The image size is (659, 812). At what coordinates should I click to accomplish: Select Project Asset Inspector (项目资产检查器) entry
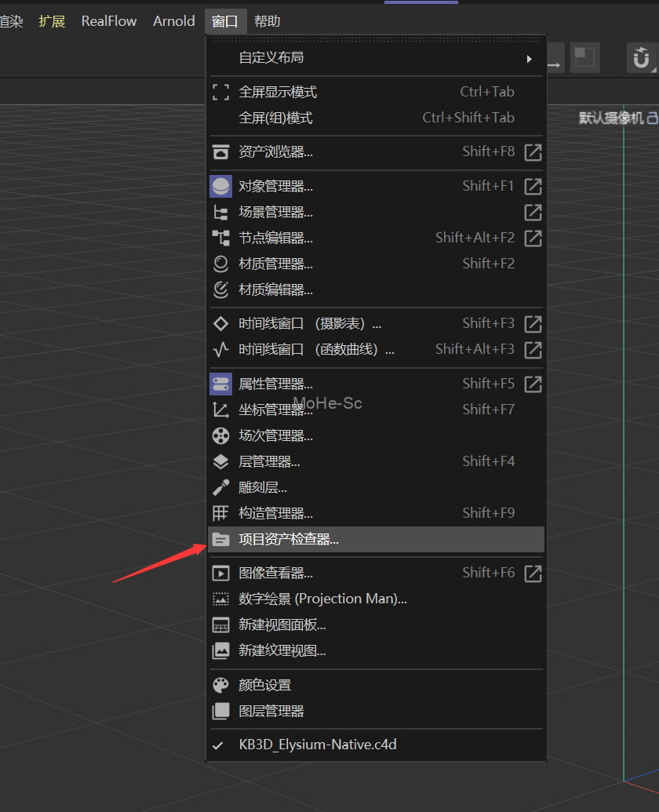(289, 539)
